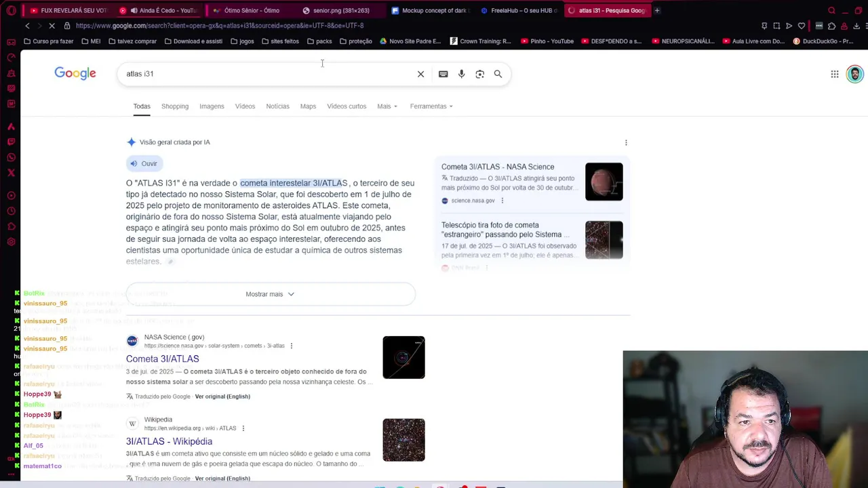Switch to the Maps results tab
The width and height of the screenshot is (868, 488).
click(x=308, y=106)
